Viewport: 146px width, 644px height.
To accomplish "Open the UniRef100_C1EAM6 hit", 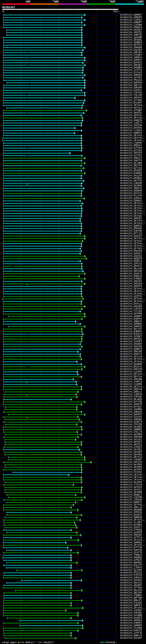I will (x=131, y=25).
